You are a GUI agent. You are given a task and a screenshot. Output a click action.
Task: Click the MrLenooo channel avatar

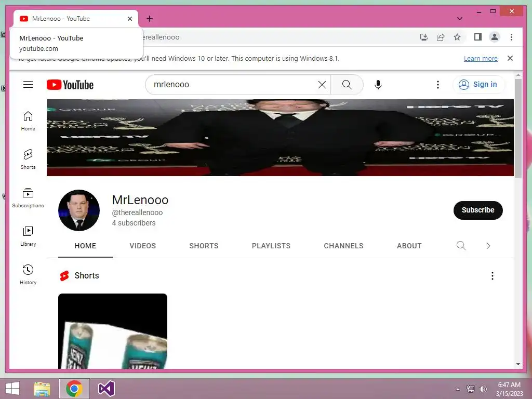click(x=79, y=210)
